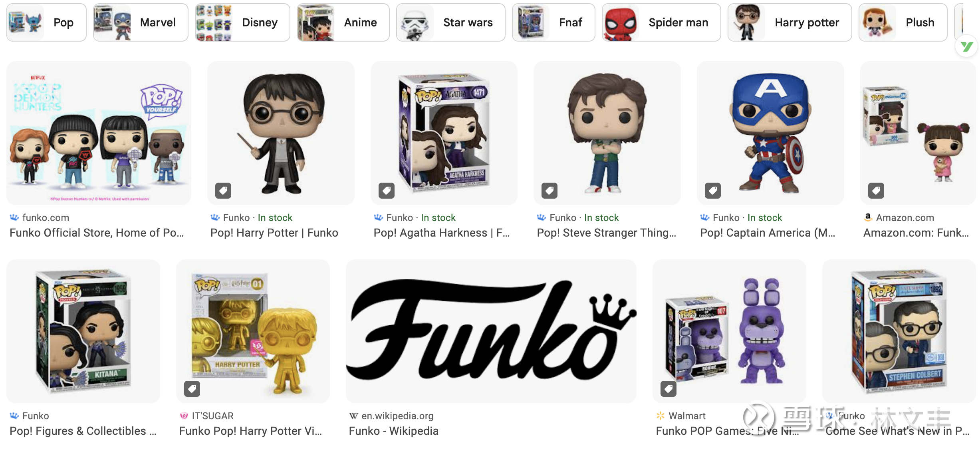Open Funko Official Store result link
This screenshot has width=980, height=450.
pyautogui.click(x=97, y=233)
